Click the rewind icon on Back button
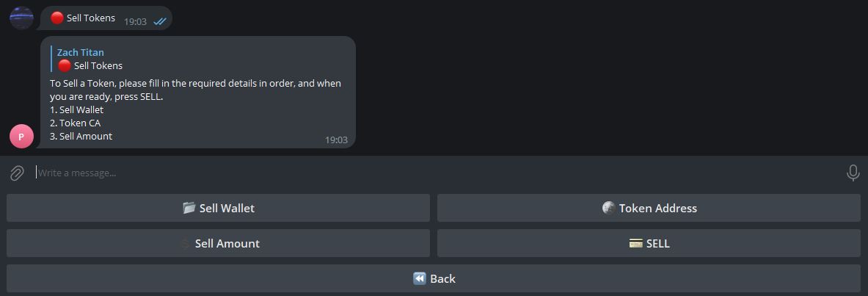Screen dimensions: 868x296 click(420, 278)
